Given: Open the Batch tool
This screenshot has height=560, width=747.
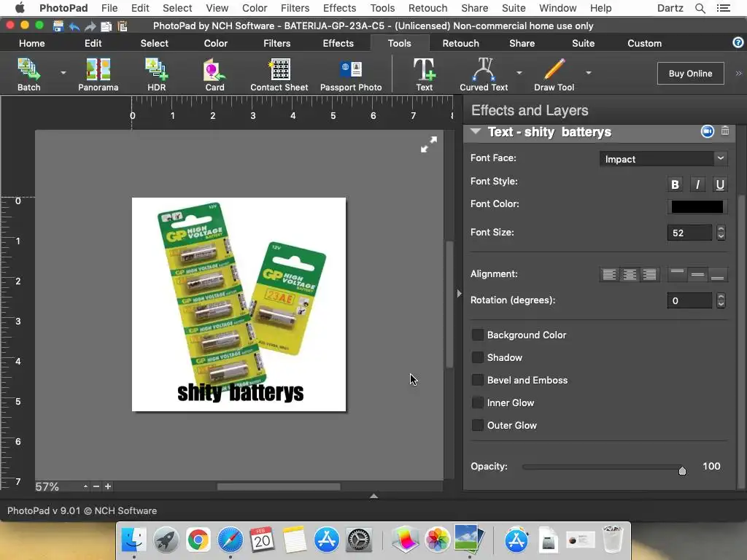Looking at the screenshot, I should [29, 74].
